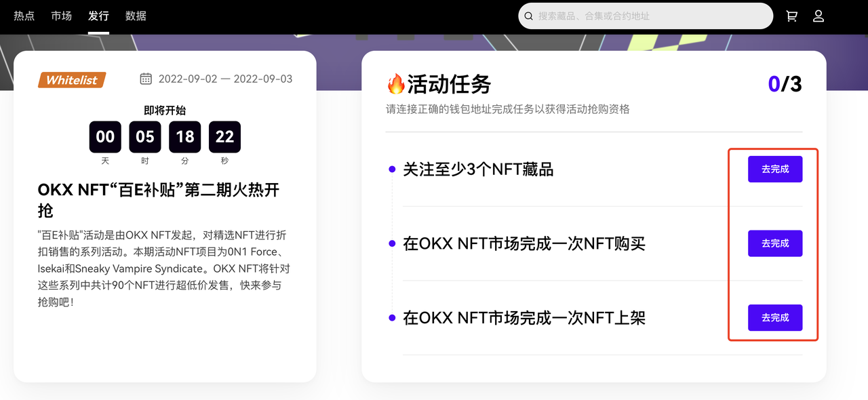Click task text 在OKX NFT市场完成一次NFT购买
Viewport: 868px width, 400px height.
(524, 243)
